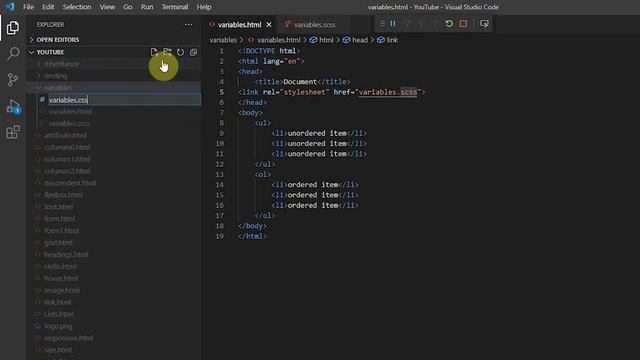Click the head breadcrumb symbol

pyautogui.click(x=360, y=40)
